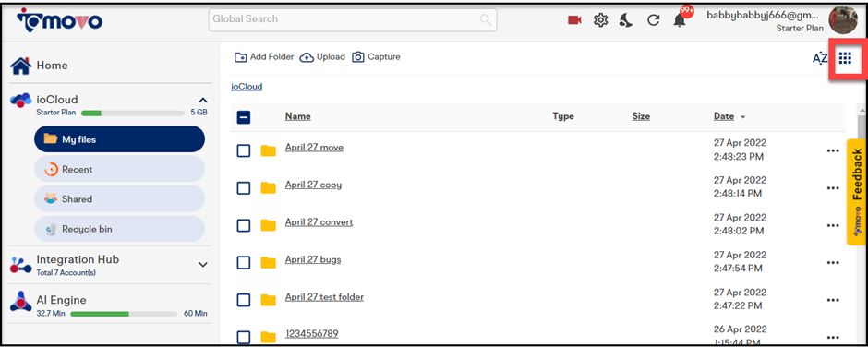868x347 pixels.
Task: Click folder icon of April 27 bugs
Action: 269,262
